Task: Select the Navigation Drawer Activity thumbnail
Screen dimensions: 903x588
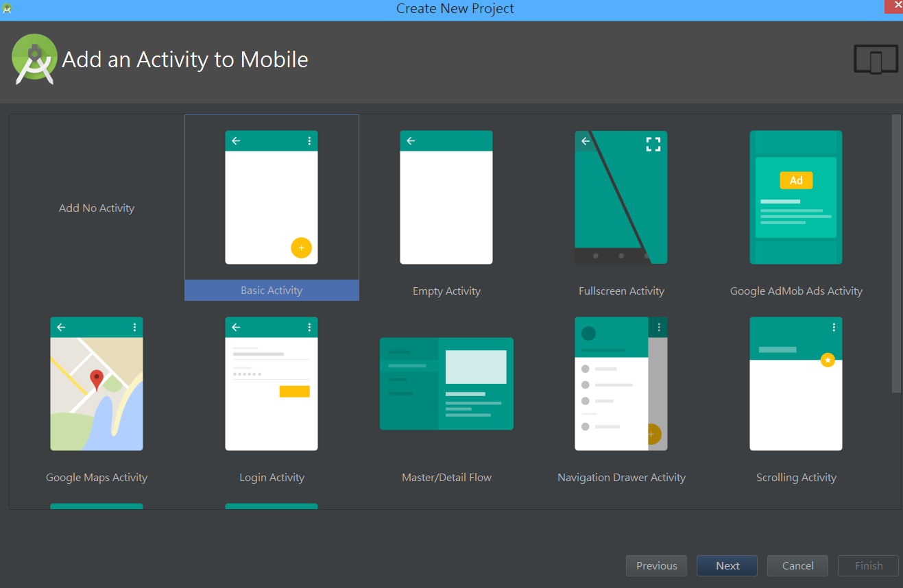Action: click(x=621, y=384)
